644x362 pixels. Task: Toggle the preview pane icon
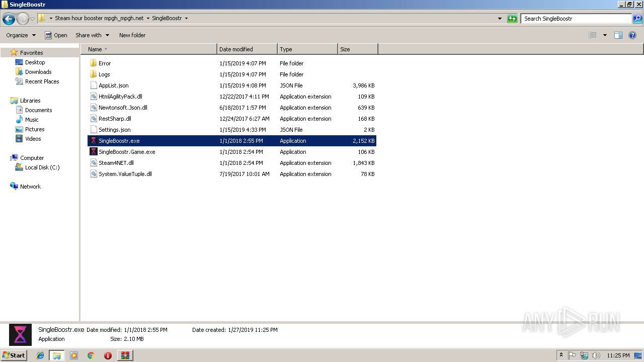point(618,35)
